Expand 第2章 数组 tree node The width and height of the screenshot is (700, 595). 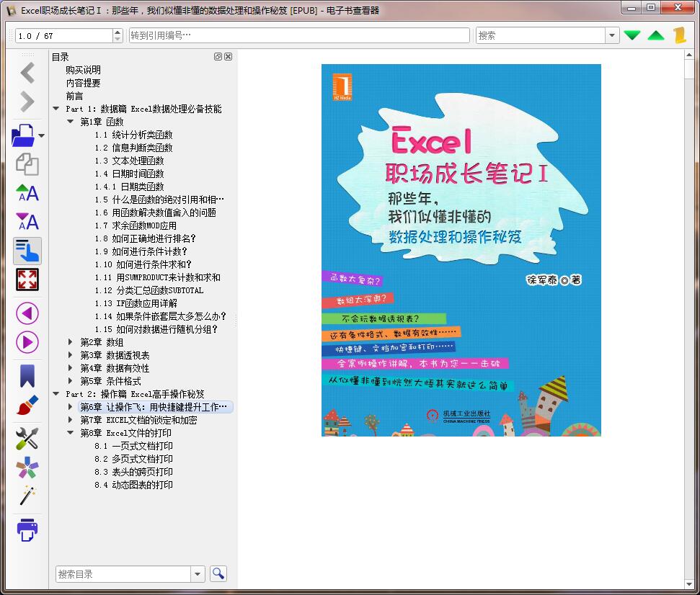click(70, 341)
